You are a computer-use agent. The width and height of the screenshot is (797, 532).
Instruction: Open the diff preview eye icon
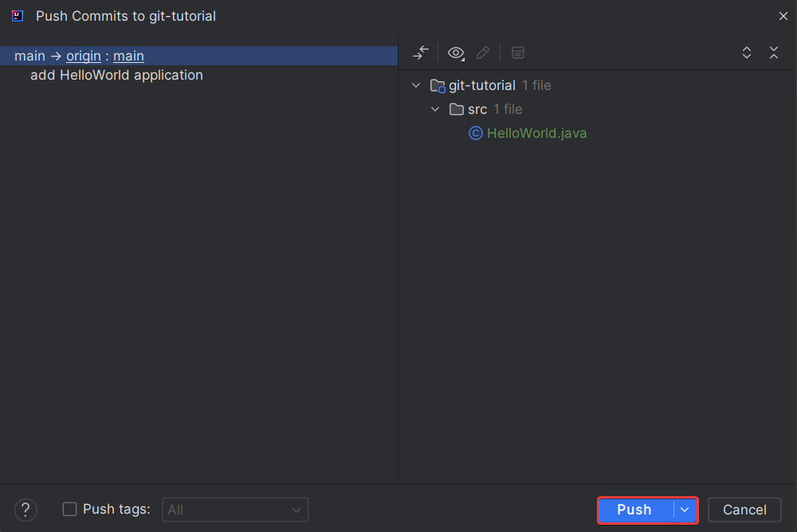(455, 53)
